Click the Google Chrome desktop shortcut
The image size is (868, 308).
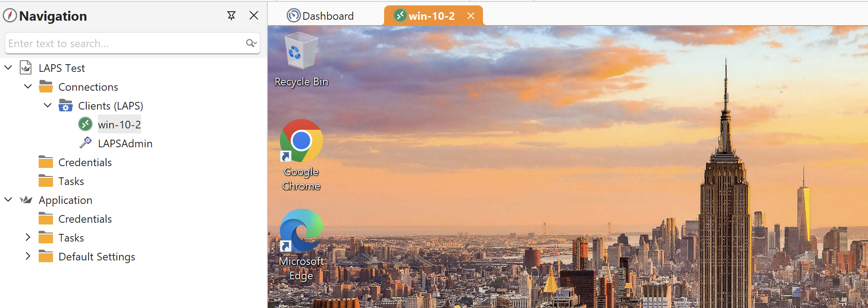pyautogui.click(x=301, y=141)
